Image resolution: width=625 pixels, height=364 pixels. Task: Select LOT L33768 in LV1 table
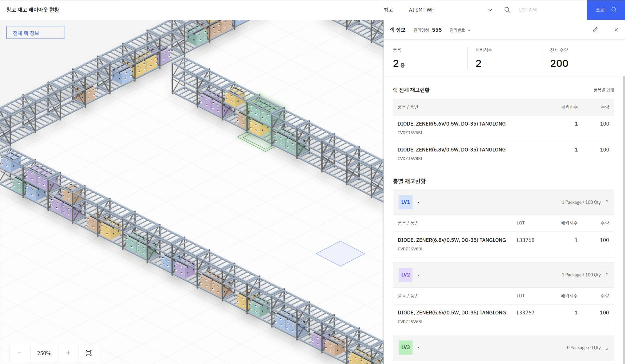525,240
